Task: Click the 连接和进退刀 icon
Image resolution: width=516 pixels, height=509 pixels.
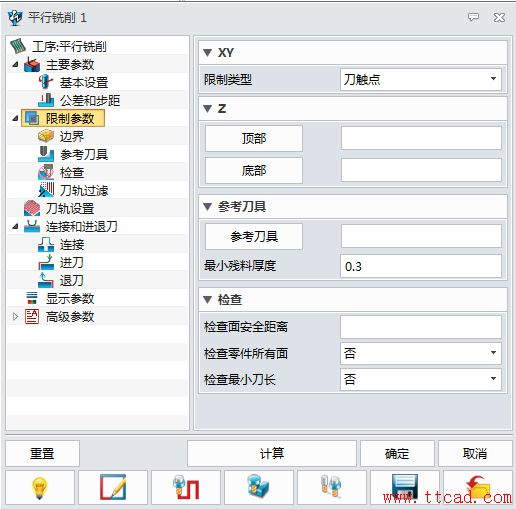Action: (x=32, y=226)
